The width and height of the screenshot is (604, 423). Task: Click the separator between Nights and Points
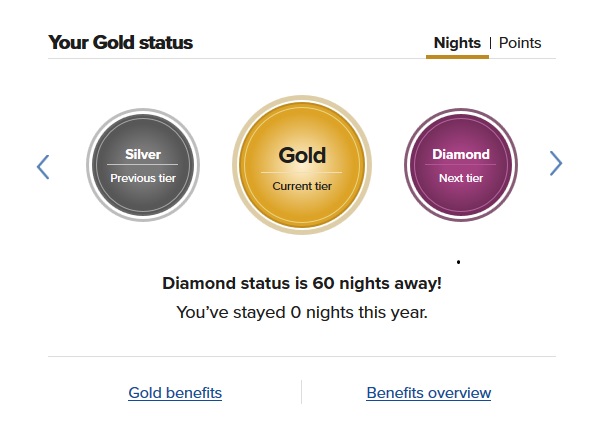pyautogui.click(x=490, y=43)
